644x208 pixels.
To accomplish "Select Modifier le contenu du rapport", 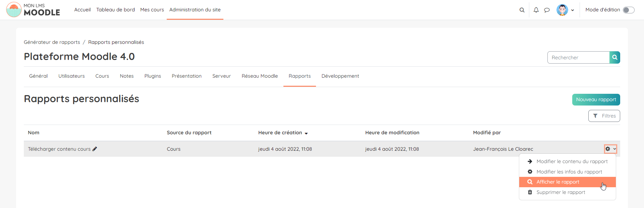I will (572, 161).
